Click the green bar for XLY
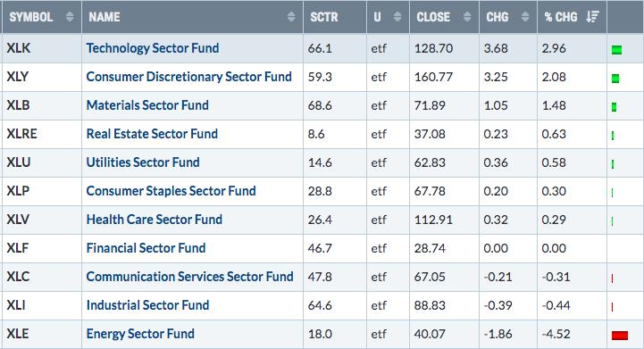The height and width of the screenshot is (349, 644). pos(615,79)
